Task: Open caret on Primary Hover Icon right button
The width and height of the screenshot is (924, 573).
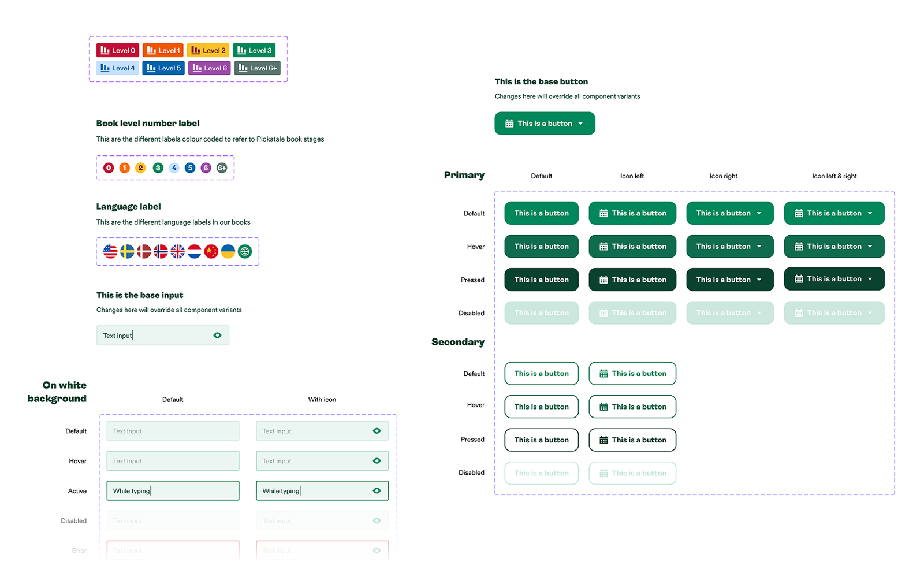Action: pyautogui.click(x=759, y=247)
